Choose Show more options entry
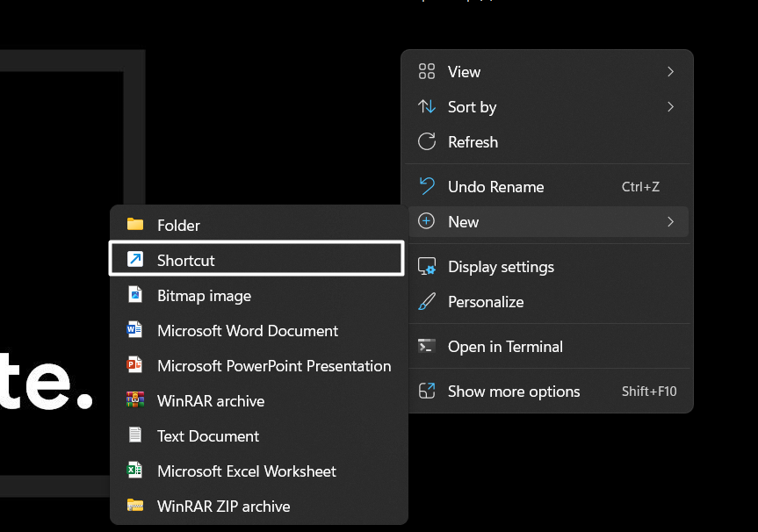 513,392
